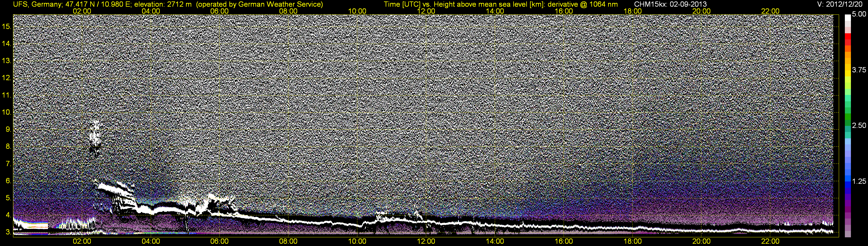Viewport: 868px width, 246px height.
Task: Click the '(operated by German Weather Service)' text
Action: pos(259,4)
